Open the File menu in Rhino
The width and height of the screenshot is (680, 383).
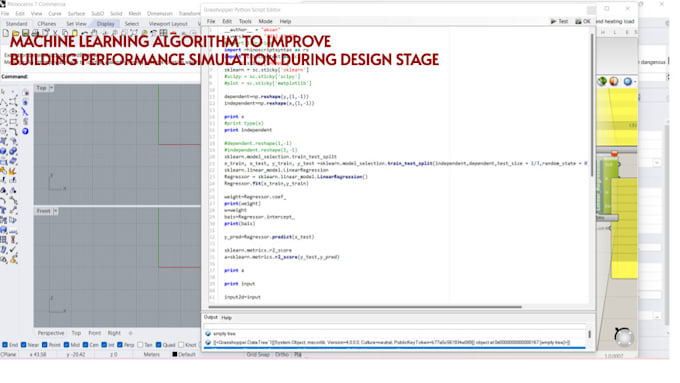pos(5,13)
